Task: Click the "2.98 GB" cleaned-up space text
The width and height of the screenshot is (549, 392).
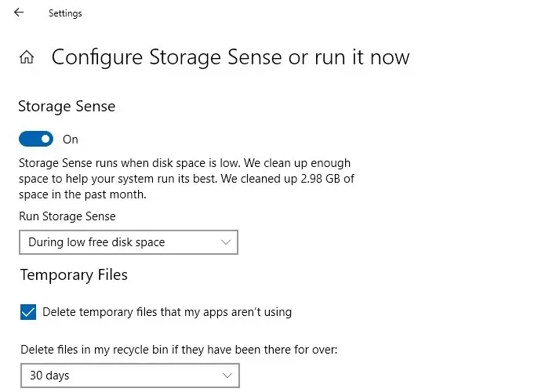Action: pos(319,179)
